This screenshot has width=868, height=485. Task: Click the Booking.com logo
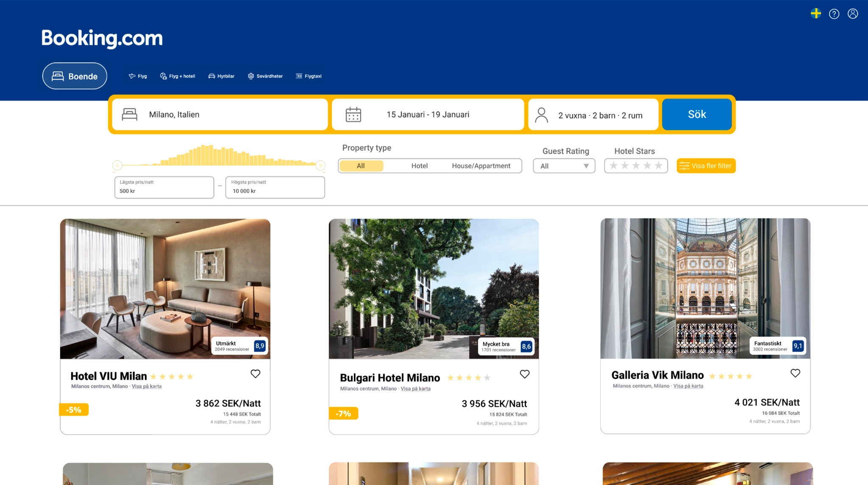pos(102,39)
